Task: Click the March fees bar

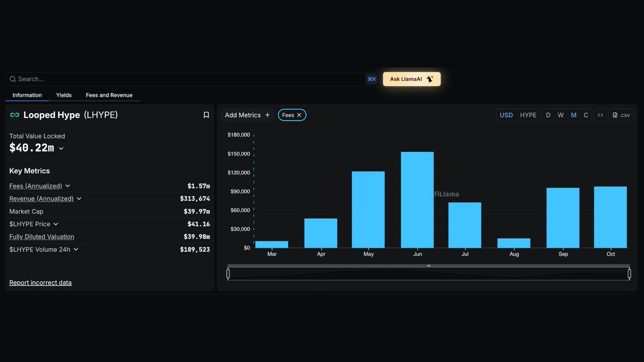Action: [x=272, y=245]
